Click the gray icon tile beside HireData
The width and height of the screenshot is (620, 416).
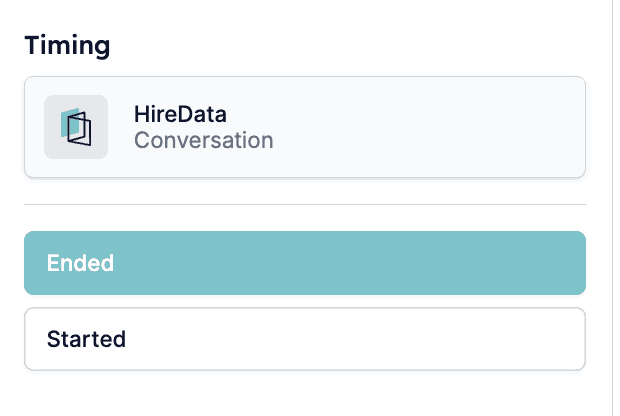tap(76, 127)
